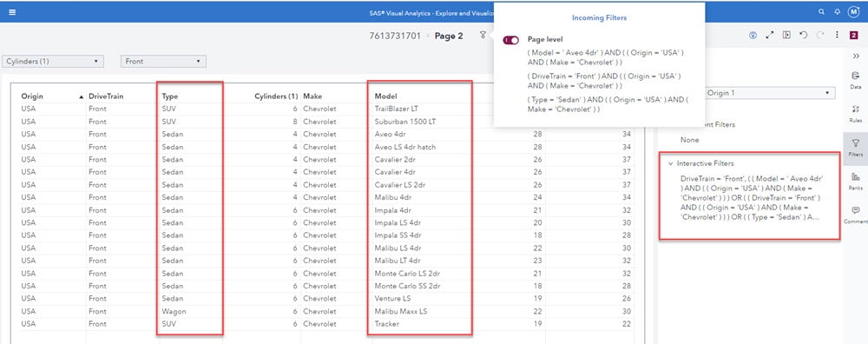The height and width of the screenshot is (344, 868).
Task: Sort by the Make column header
Action: (x=312, y=96)
